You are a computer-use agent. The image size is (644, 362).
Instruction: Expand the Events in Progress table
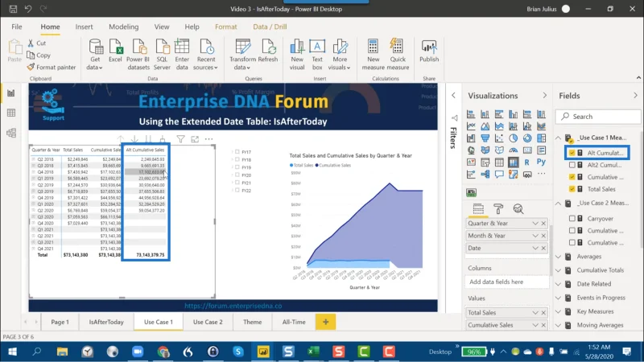point(558,298)
